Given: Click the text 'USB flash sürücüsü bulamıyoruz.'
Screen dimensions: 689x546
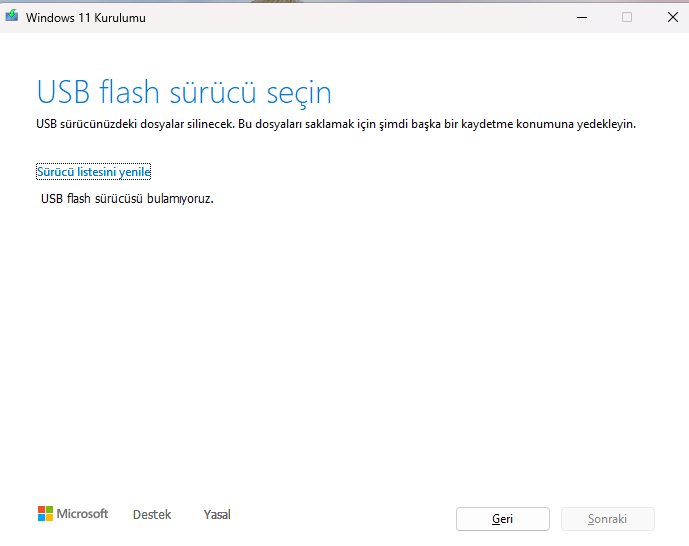Looking at the screenshot, I should 127,199.
